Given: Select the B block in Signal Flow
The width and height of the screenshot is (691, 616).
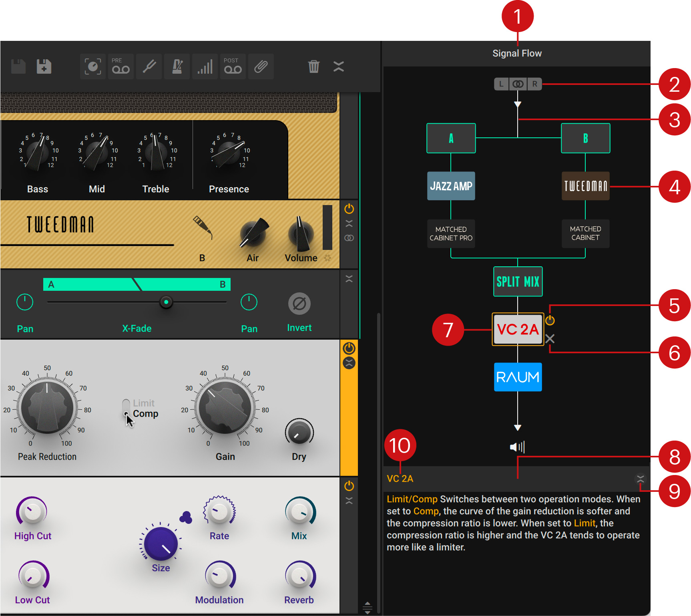Looking at the screenshot, I should (x=585, y=138).
